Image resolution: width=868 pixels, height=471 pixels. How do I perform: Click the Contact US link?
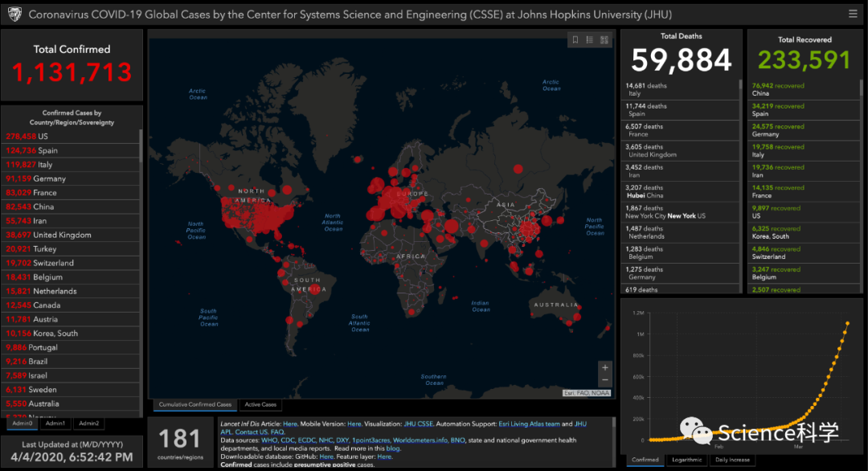[x=252, y=432]
